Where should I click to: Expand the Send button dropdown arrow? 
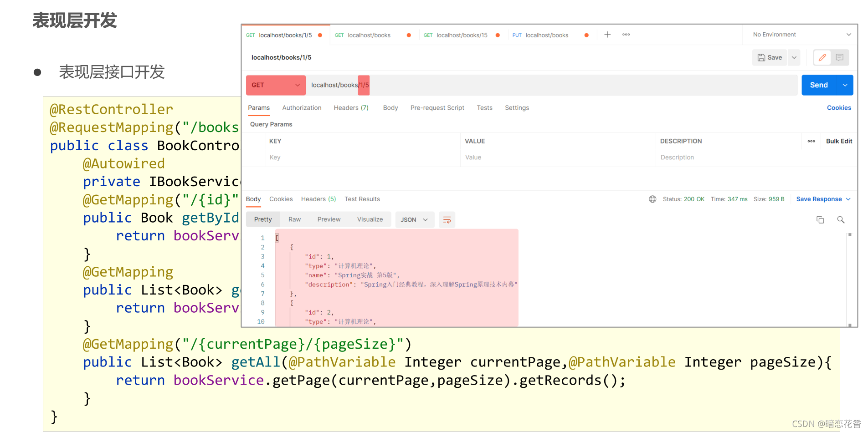point(845,85)
